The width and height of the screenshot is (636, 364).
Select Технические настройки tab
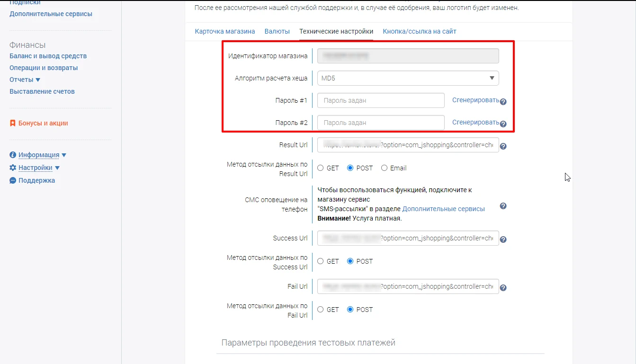[x=336, y=31]
